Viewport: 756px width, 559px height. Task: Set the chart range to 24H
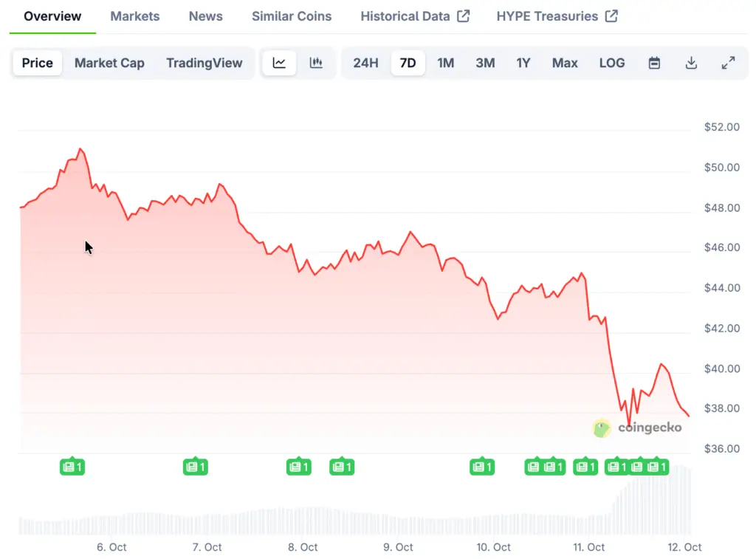click(x=365, y=63)
